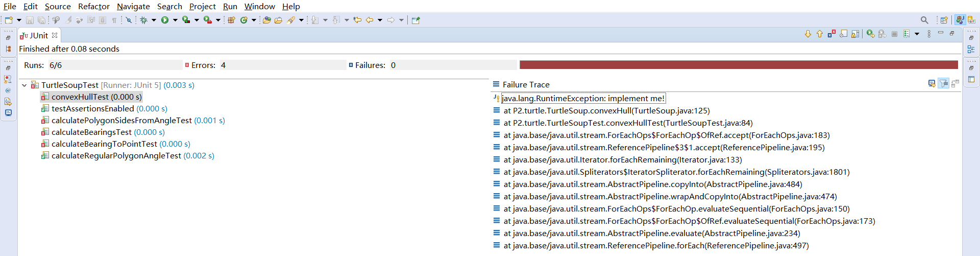
Task: Open the Window menu
Action: pyautogui.click(x=260, y=6)
